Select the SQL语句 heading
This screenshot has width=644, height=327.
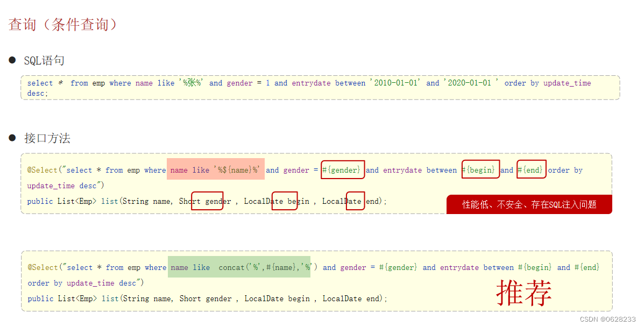click(44, 60)
